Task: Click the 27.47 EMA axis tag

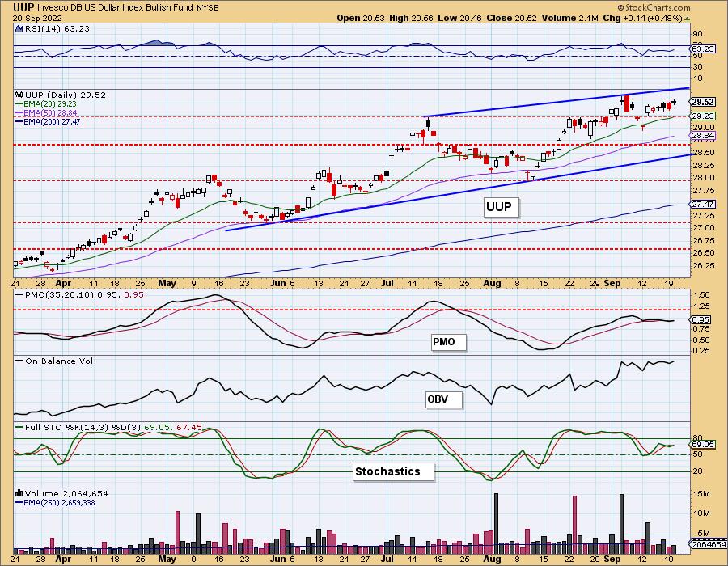Action: coord(703,204)
